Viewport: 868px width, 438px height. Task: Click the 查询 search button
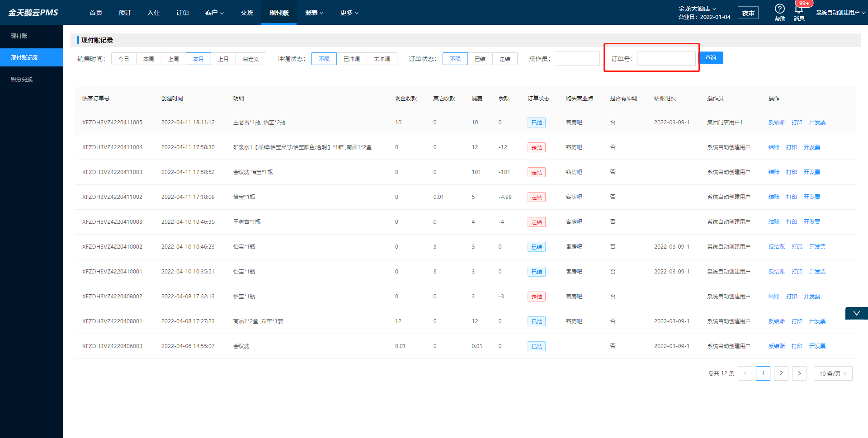[x=711, y=58]
